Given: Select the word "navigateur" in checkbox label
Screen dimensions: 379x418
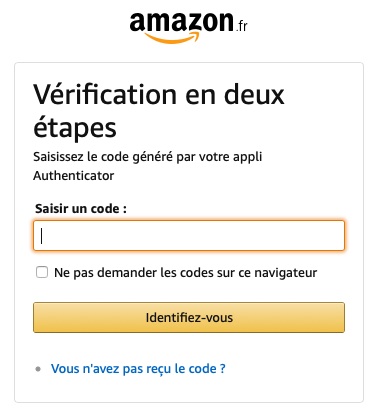Looking at the screenshot, I should tap(286, 273).
